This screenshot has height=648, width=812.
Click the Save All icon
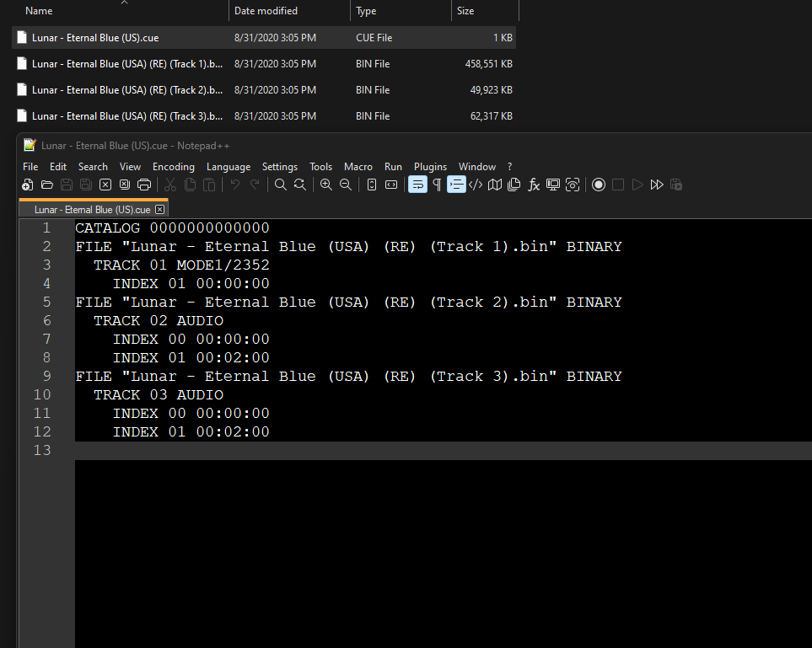pos(86,185)
